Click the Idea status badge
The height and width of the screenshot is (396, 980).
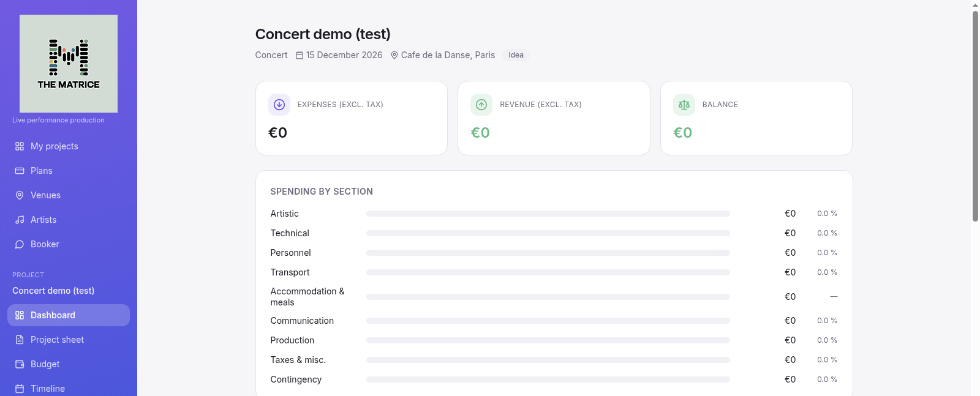(x=516, y=55)
